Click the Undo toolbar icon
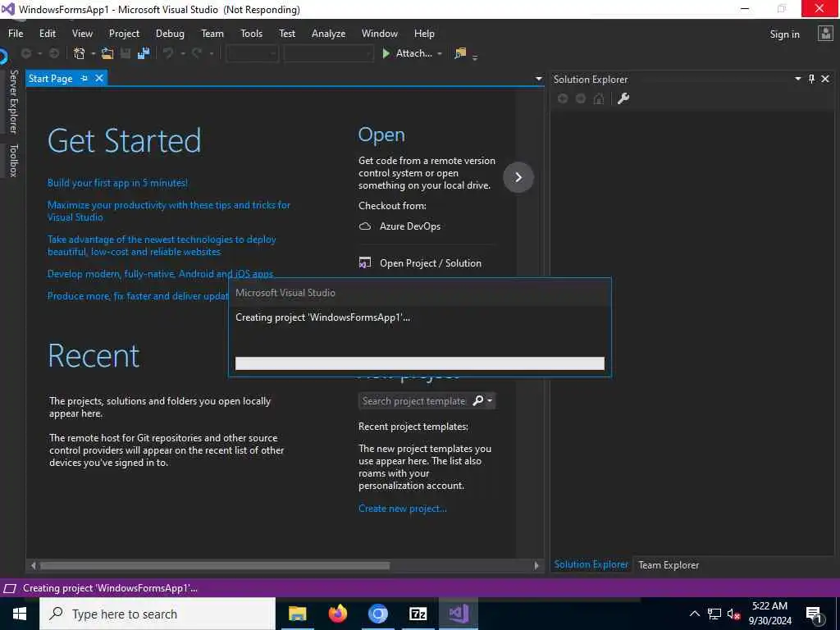Viewport: 840px width, 630px height. coord(168,53)
